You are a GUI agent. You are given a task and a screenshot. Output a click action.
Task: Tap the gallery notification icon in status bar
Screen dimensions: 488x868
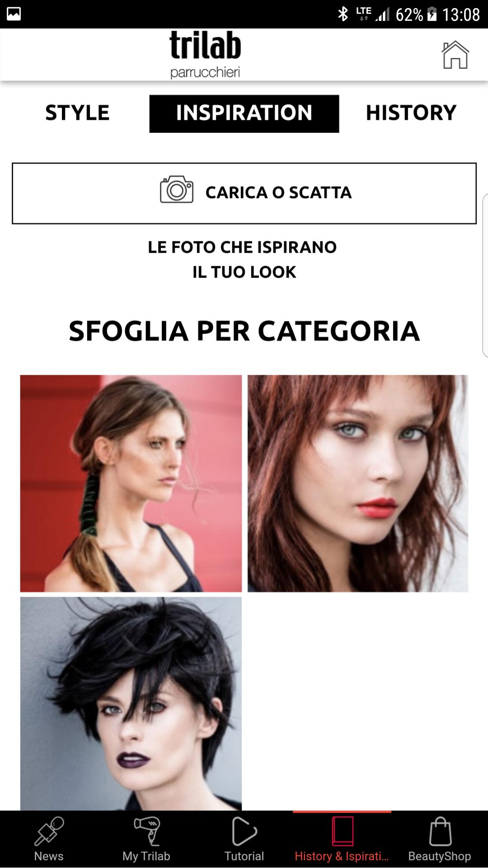tap(14, 14)
